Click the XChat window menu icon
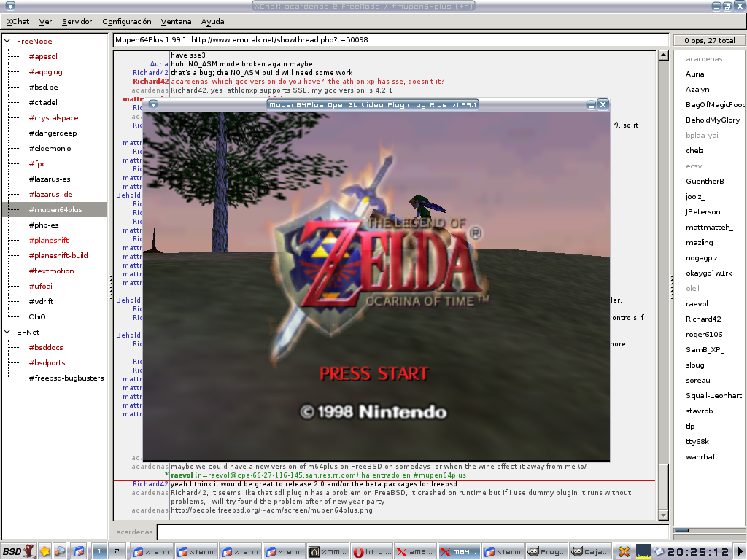747x560 pixels. (x=10, y=7)
